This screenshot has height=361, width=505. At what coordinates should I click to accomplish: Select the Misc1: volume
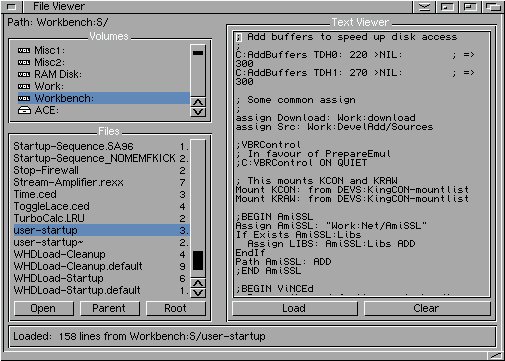click(x=103, y=51)
